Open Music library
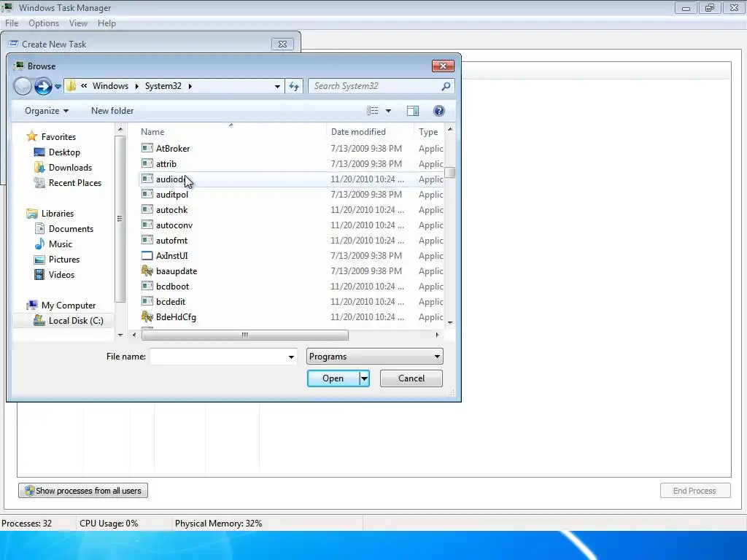This screenshot has width=747, height=560. (x=61, y=244)
